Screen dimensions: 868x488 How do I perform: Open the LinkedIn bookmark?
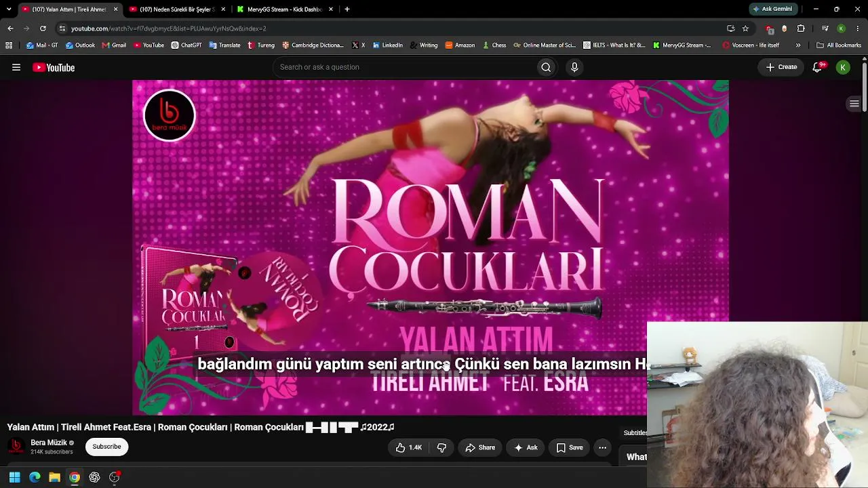pos(387,45)
